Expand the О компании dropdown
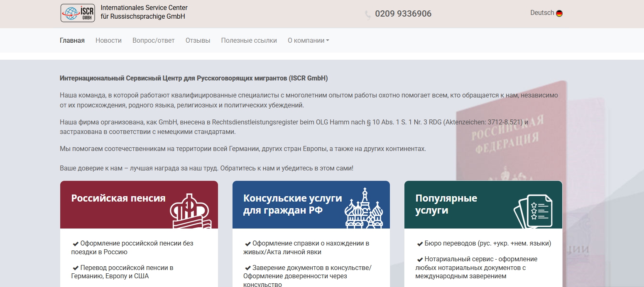The width and height of the screenshot is (644, 287). (309, 40)
